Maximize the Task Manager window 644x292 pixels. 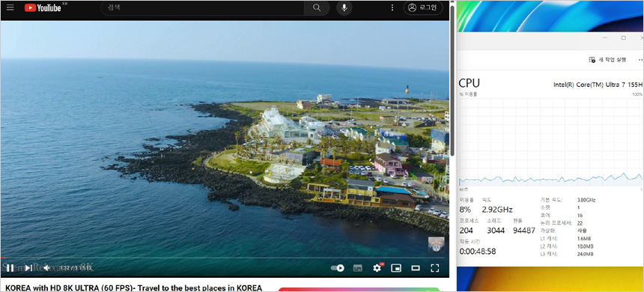click(624, 37)
